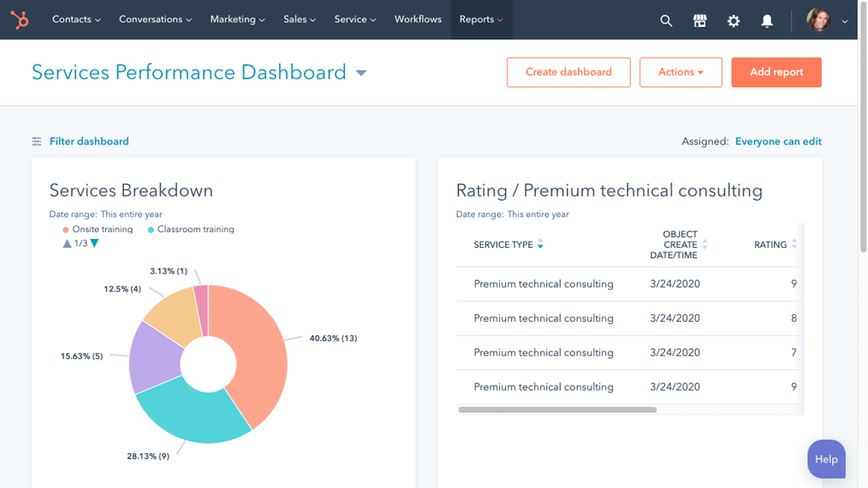Open the Marketing menu

click(237, 20)
